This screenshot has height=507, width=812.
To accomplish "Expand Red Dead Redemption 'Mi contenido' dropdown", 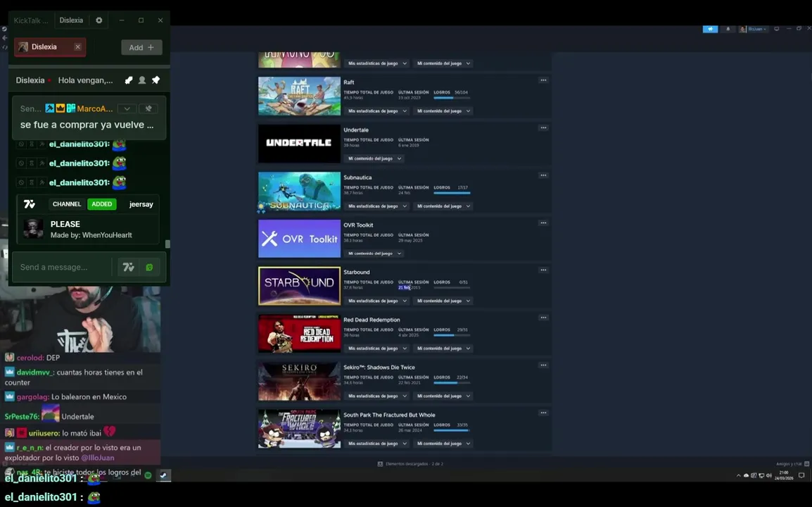I will (x=443, y=349).
